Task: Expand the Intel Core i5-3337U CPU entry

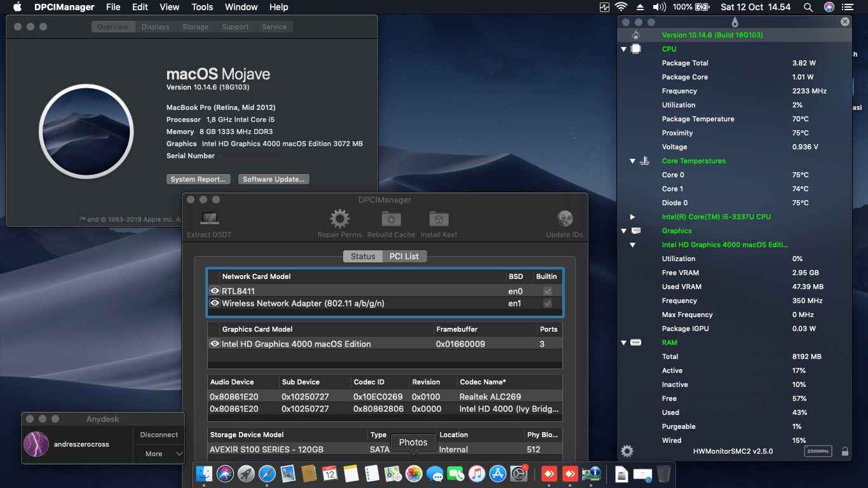Action: pyautogui.click(x=632, y=217)
